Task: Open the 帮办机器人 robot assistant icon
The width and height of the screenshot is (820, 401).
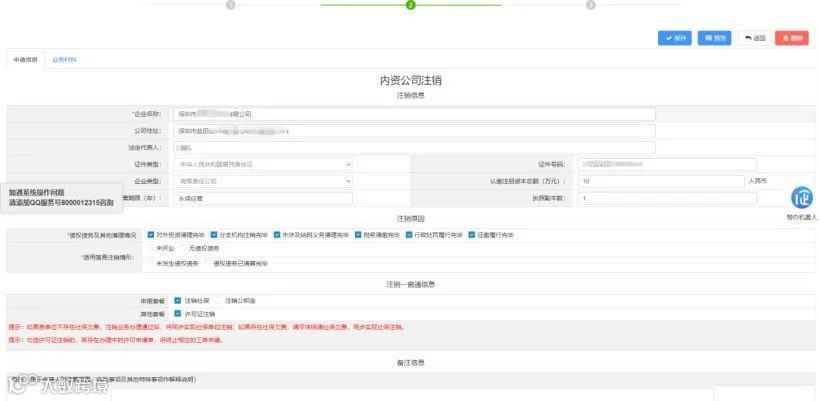Action: point(801,199)
